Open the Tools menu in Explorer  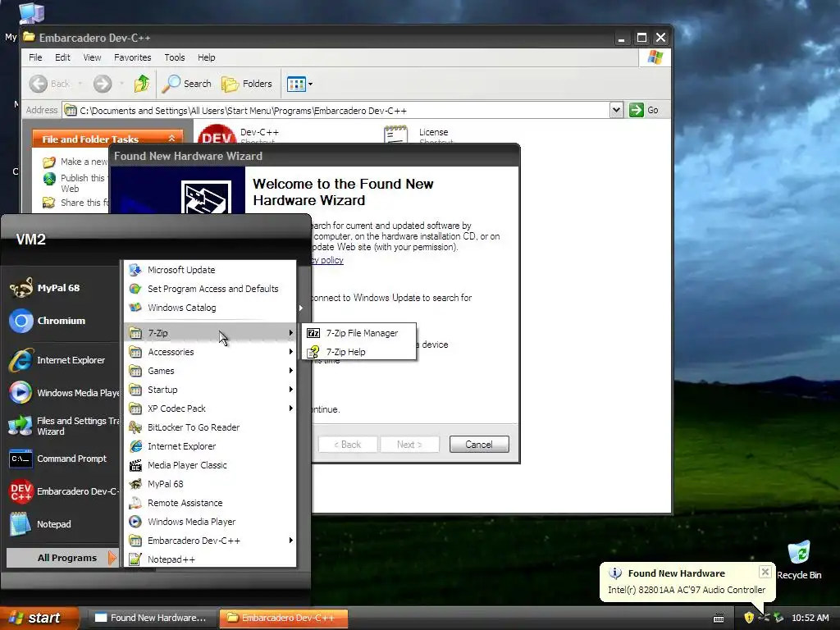[x=174, y=57]
